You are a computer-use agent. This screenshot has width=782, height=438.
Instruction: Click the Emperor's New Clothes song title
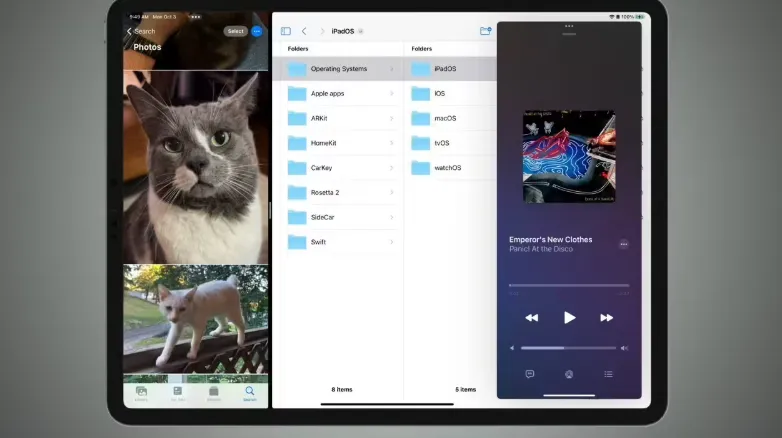pyautogui.click(x=551, y=239)
